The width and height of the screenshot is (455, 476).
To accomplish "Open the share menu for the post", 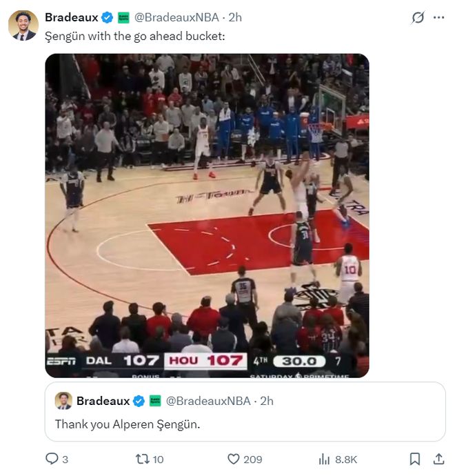I will (x=438, y=459).
